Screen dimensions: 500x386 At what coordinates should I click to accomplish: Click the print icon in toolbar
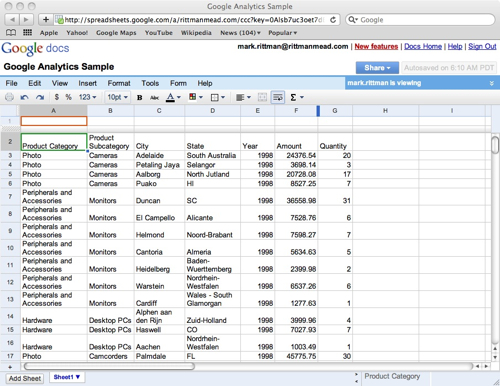(9, 97)
